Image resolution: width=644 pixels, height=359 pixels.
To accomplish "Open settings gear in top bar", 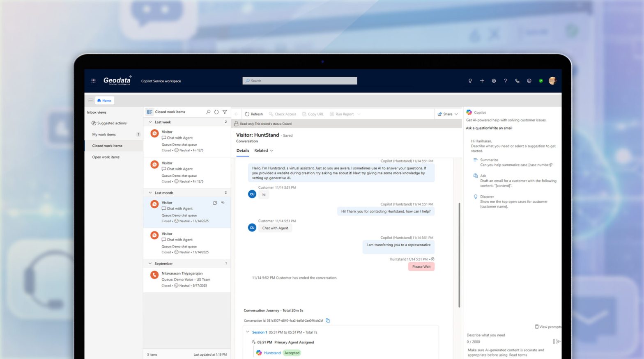I will point(494,81).
